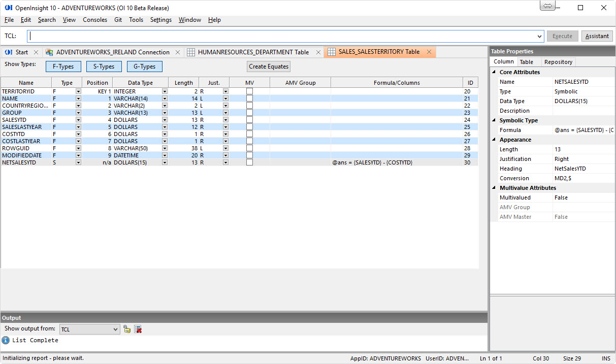
Task: Open the Data Type dropdown for MODIFIEDDATE
Action: click(x=165, y=155)
